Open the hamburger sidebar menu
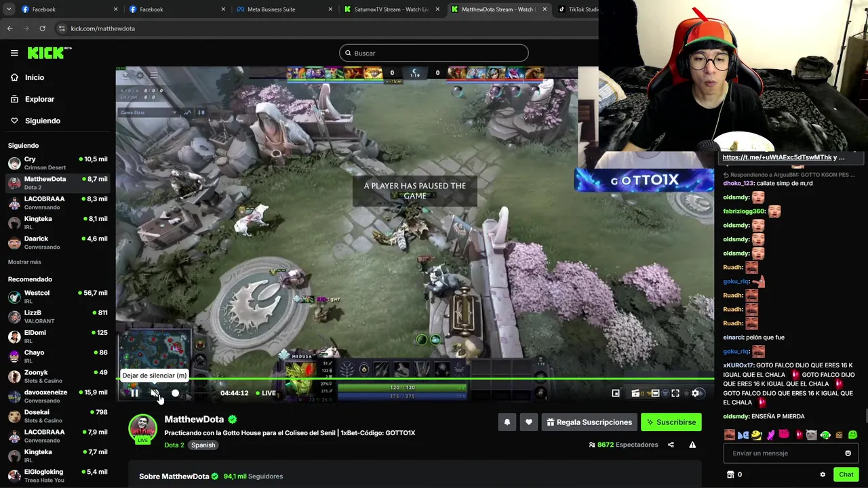Screen dimensions: 868x488 click(14, 53)
